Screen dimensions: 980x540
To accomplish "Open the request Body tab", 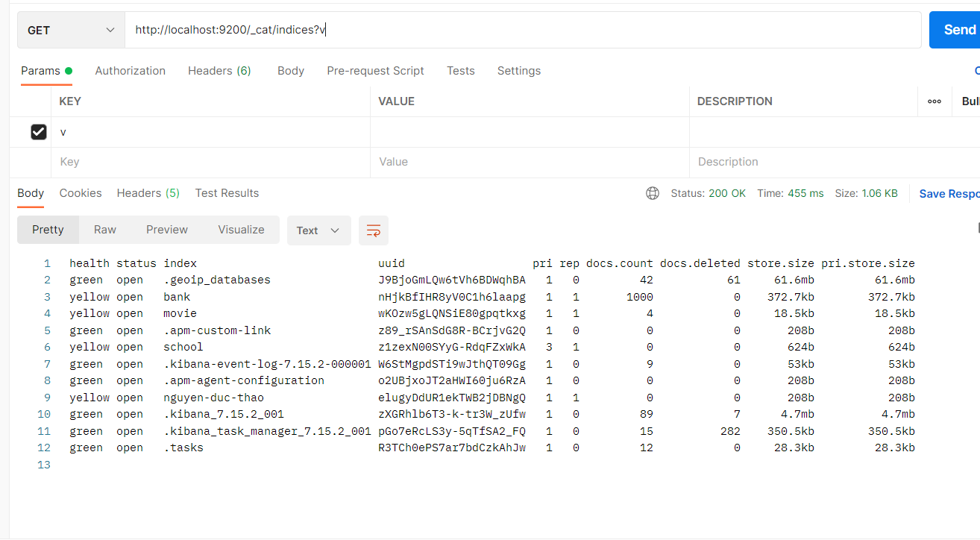I will pyautogui.click(x=291, y=71).
